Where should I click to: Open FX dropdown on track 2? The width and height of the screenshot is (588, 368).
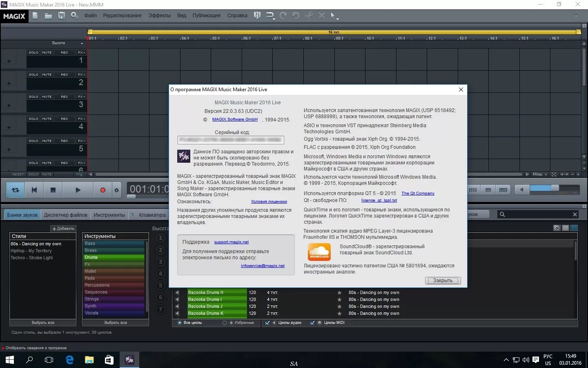tap(81, 74)
